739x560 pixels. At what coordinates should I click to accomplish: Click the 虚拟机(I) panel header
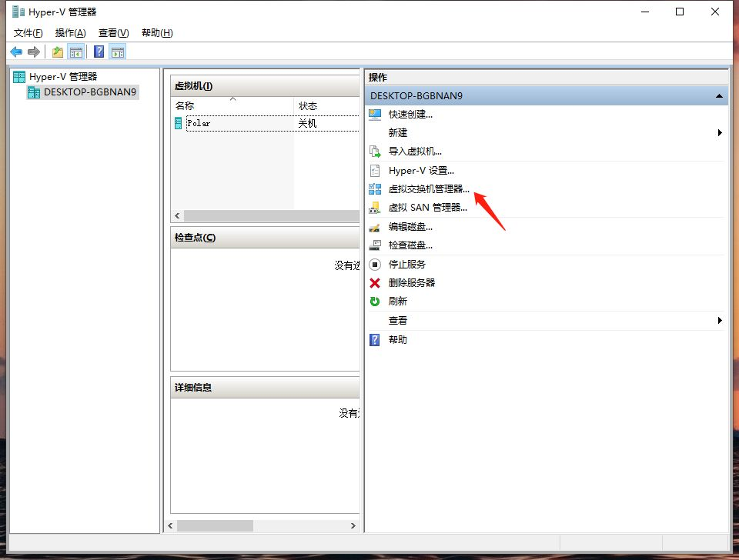(265, 86)
